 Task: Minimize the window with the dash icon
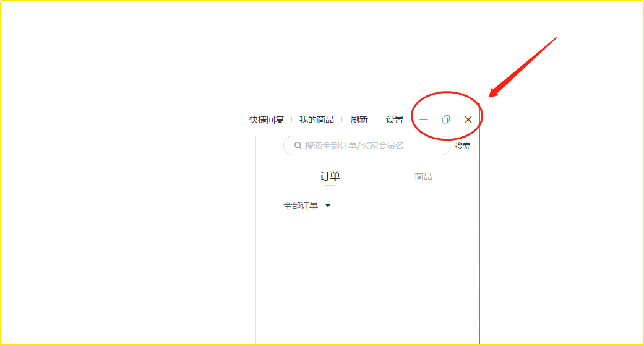[x=423, y=120]
